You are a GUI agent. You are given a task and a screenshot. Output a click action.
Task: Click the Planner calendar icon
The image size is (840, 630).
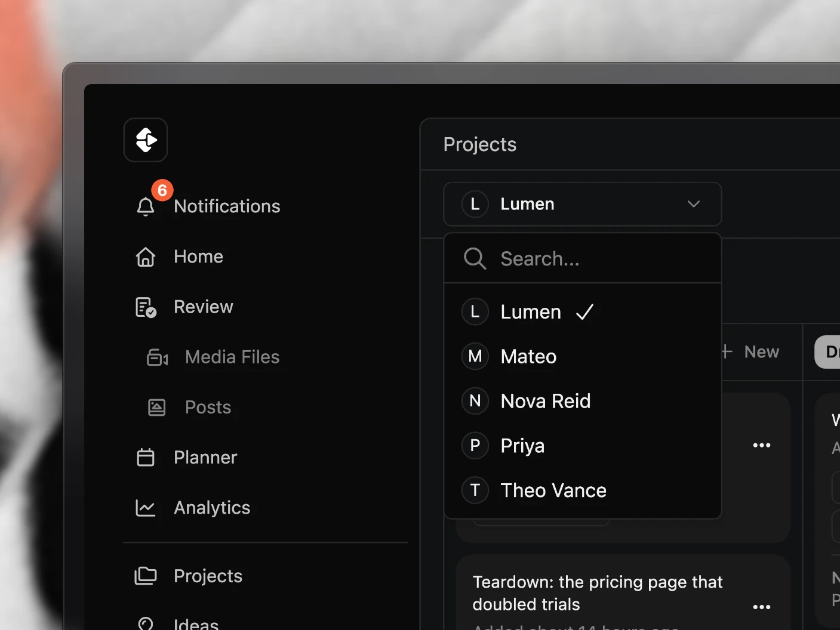(146, 458)
